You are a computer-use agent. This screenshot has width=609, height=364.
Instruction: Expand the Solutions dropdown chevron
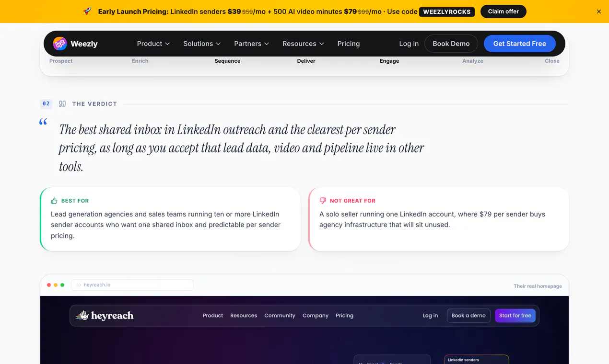click(x=218, y=44)
